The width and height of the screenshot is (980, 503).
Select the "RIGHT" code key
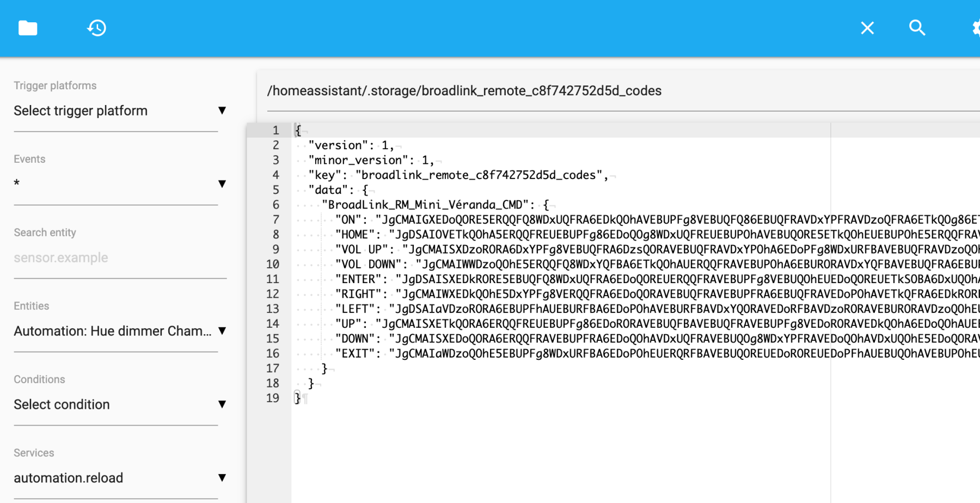pos(358,294)
